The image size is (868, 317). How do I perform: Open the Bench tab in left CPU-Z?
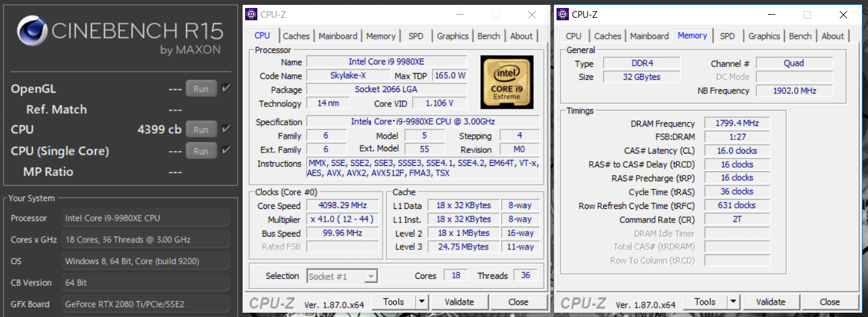(489, 36)
